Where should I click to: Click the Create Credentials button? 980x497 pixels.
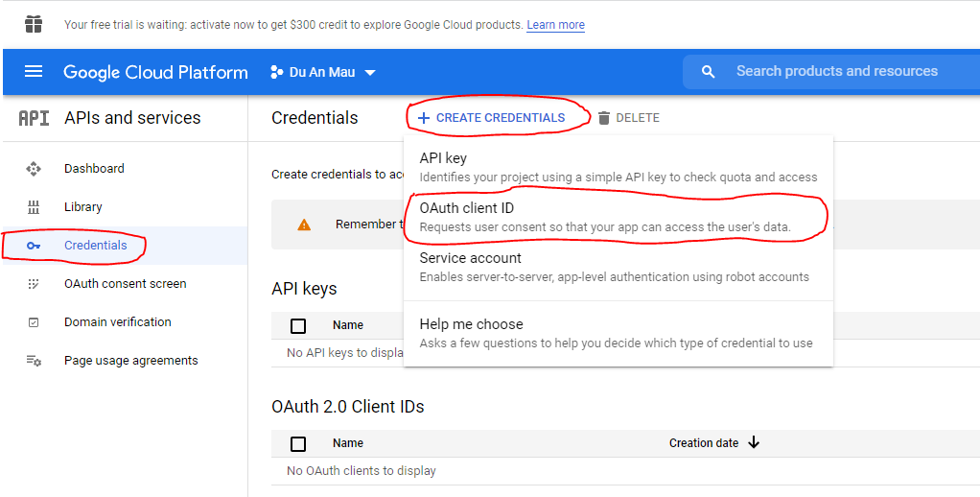tap(491, 118)
